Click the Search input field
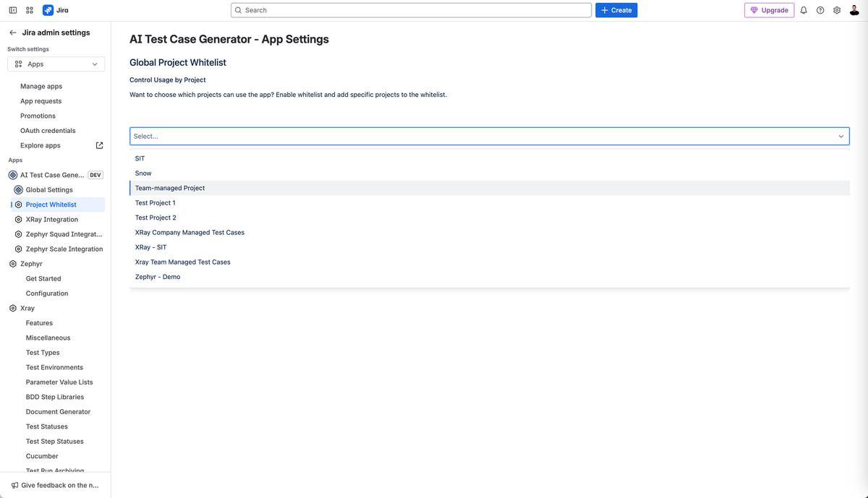Image resolution: width=868 pixels, height=498 pixels. [411, 9]
